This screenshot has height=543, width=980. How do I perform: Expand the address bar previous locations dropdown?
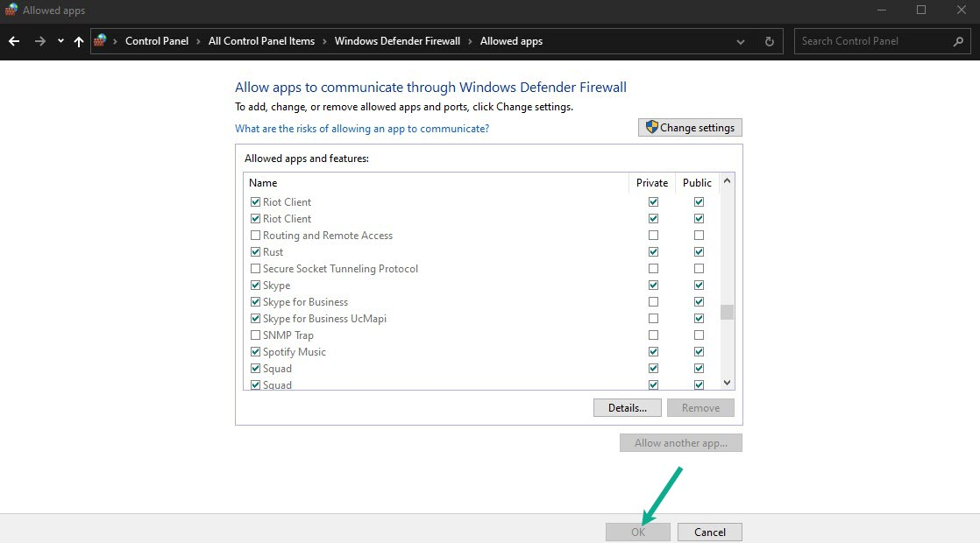[741, 42]
